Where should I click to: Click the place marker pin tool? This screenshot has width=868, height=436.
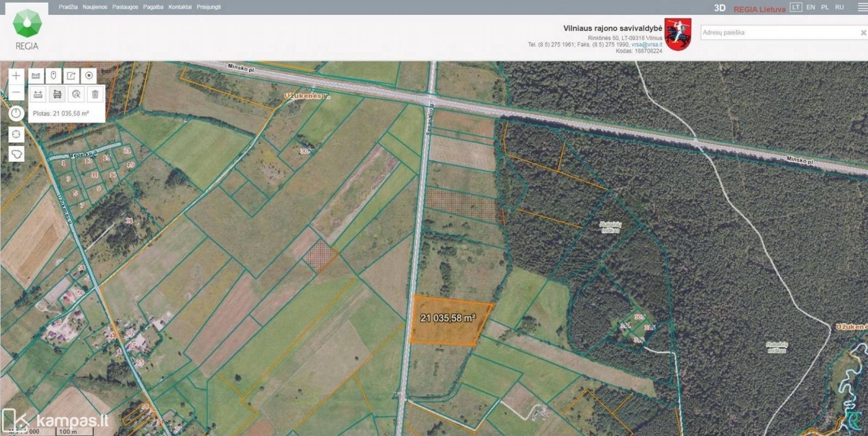tap(53, 76)
